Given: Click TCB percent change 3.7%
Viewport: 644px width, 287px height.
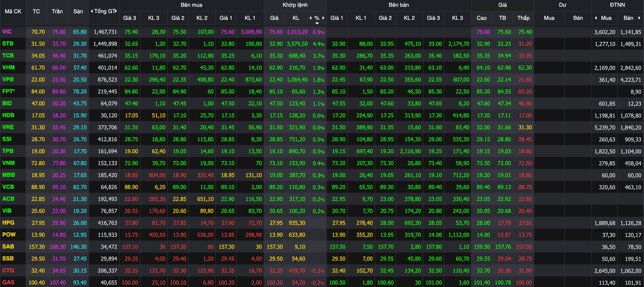Looking at the screenshot, I should [318, 56].
